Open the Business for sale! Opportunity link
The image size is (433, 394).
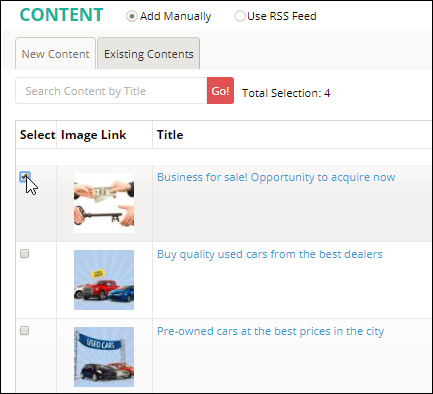[x=276, y=177]
